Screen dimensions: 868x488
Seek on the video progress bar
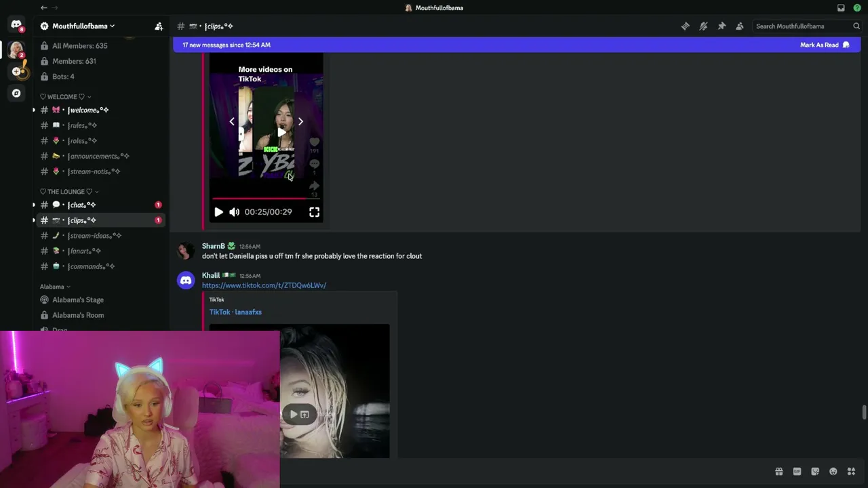click(266, 199)
